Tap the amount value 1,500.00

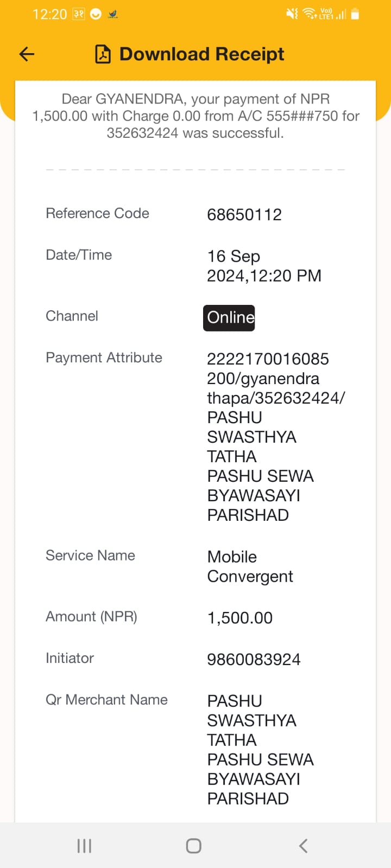[240, 618]
